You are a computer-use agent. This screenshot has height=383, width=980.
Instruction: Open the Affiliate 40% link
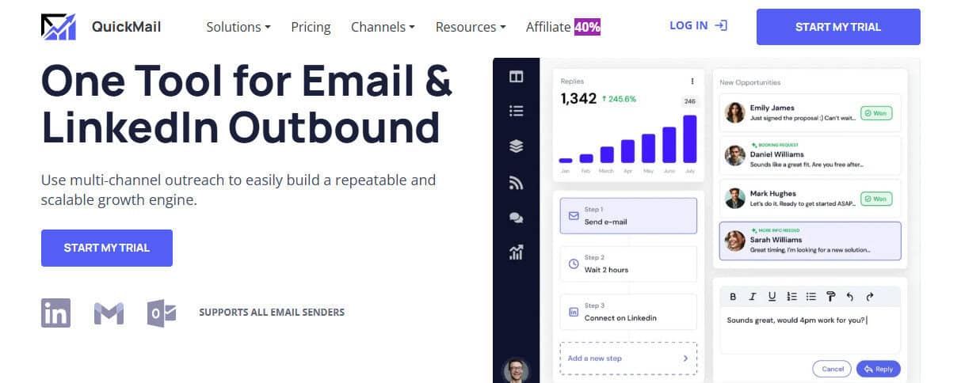click(563, 27)
